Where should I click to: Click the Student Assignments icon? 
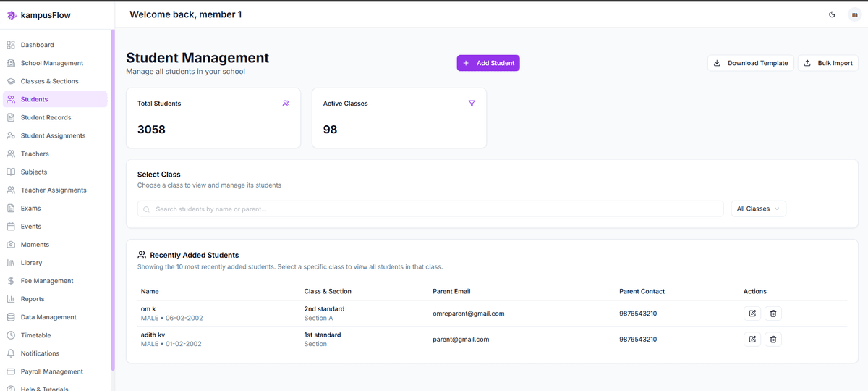(x=11, y=135)
